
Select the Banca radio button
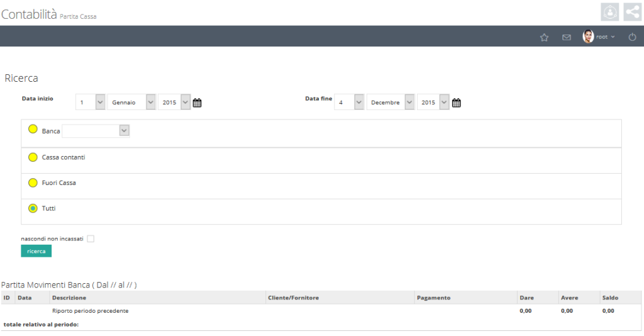[33, 129]
